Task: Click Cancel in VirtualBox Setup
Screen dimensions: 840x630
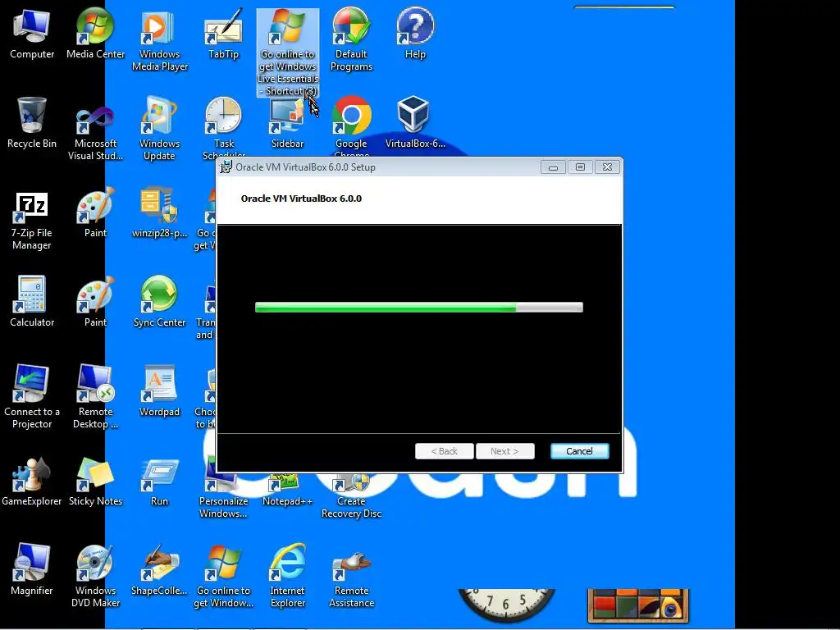Action: [580, 451]
